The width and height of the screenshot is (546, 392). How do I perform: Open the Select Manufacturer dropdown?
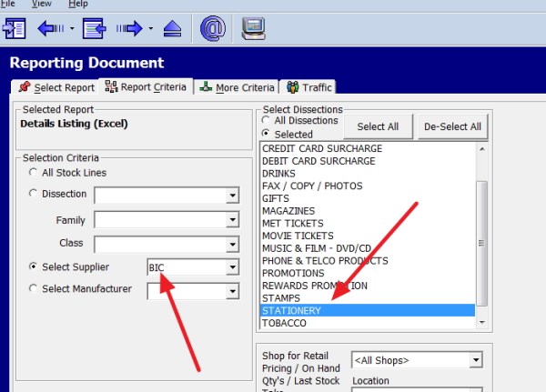coord(232,291)
